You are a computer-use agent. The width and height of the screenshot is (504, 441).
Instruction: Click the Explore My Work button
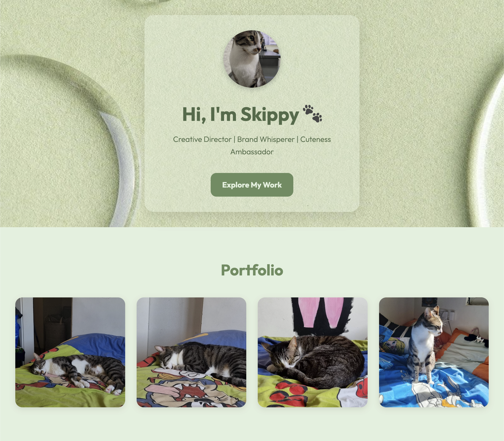[252, 185]
